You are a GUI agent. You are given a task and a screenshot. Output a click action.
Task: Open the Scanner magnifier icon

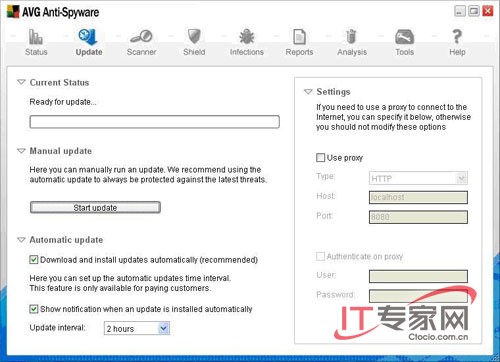tap(141, 37)
